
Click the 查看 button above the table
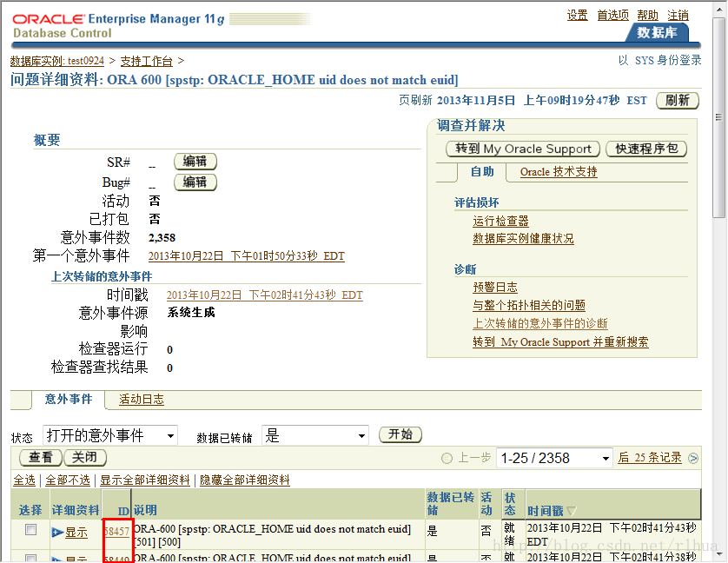pos(41,458)
